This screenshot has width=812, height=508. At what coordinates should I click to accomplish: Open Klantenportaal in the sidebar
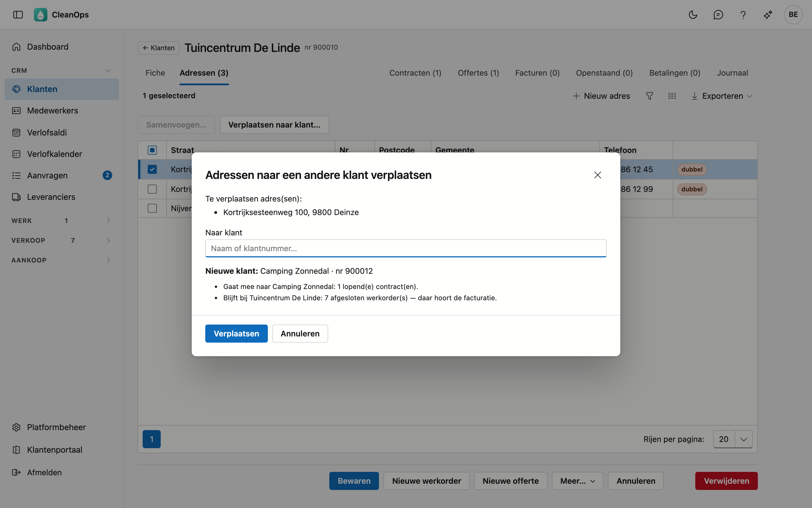(62, 450)
